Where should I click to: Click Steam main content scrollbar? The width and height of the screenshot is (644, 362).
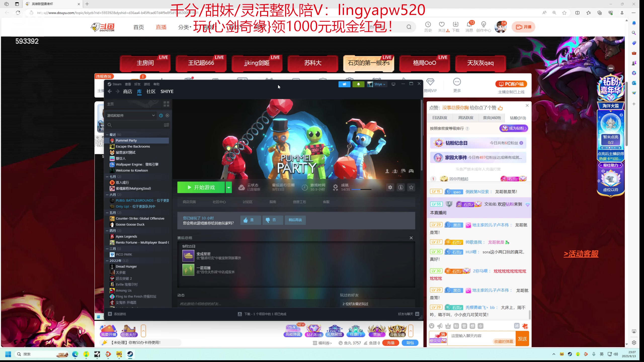421,136
